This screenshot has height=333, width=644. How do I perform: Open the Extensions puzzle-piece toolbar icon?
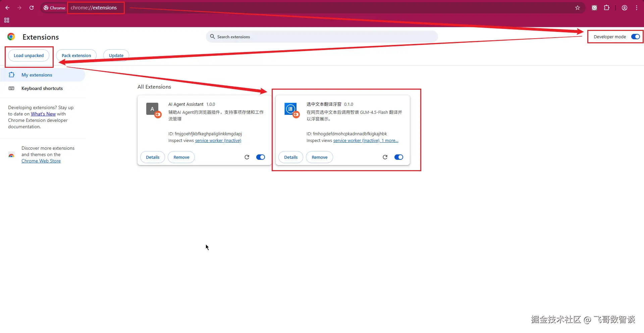pos(606,8)
